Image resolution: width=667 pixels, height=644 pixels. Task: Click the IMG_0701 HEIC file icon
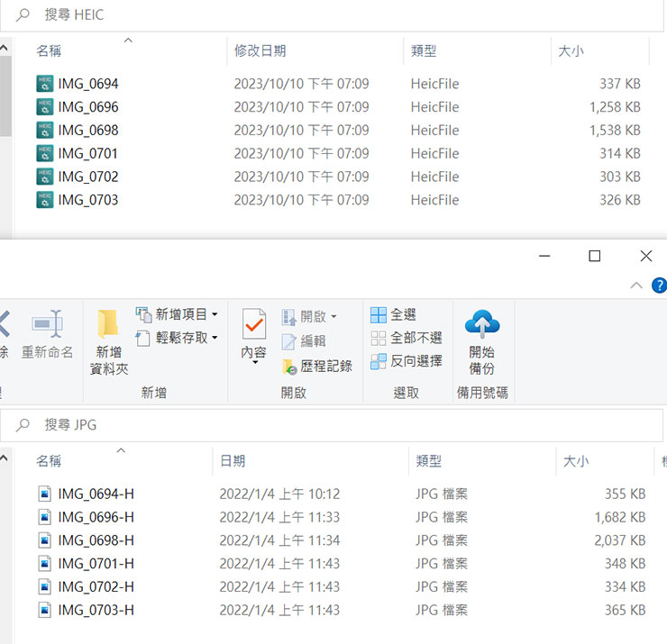(x=45, y=153)
